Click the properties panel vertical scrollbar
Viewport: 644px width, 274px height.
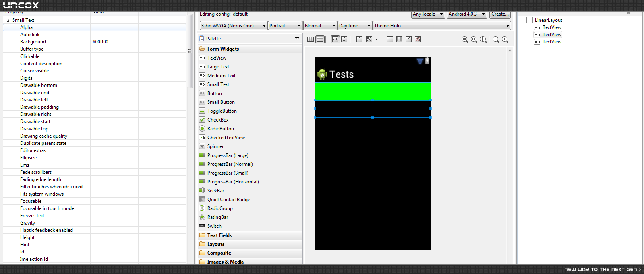point(190,51)
